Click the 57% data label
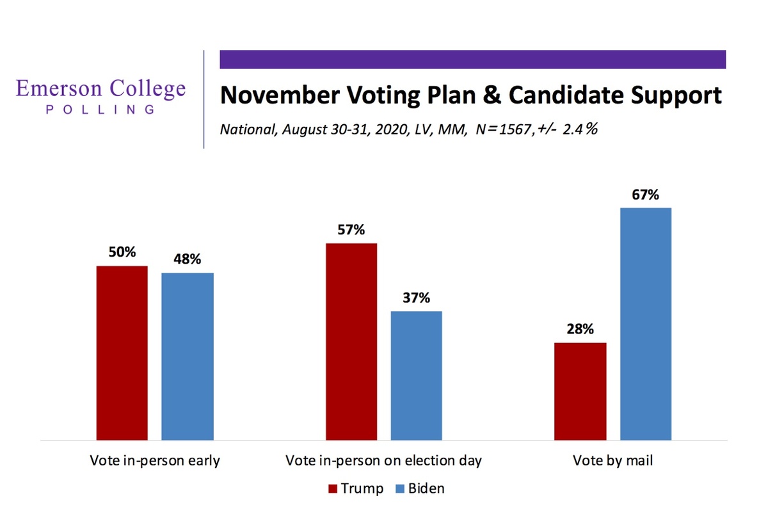 (351, 230)
